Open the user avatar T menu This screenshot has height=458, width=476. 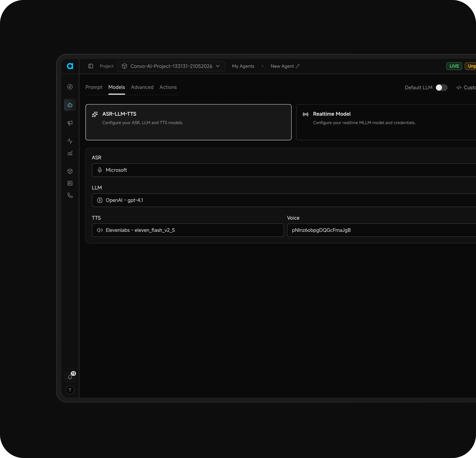click(70, 390)
